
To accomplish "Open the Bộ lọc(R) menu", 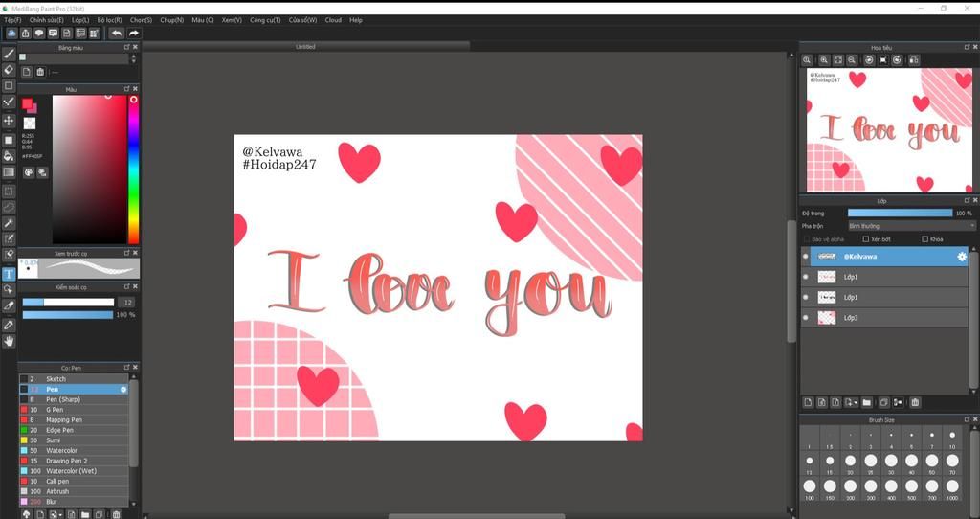I will click(x=109, y=20).
